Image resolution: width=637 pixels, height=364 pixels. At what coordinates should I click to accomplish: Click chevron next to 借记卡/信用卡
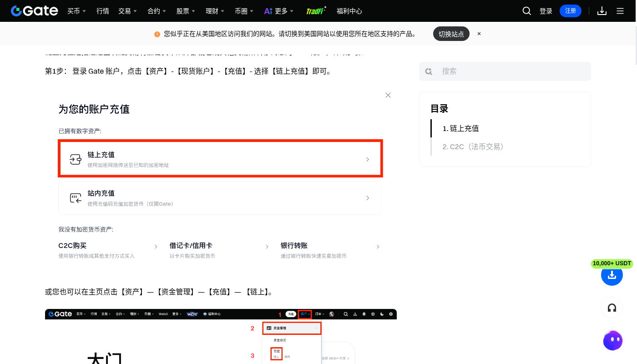[x=267, y=247]
